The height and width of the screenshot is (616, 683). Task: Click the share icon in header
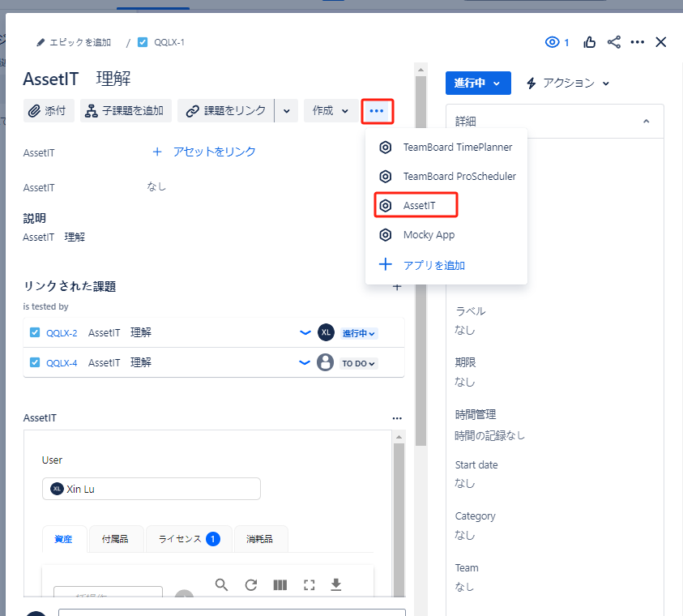click(x=613, y=42)
